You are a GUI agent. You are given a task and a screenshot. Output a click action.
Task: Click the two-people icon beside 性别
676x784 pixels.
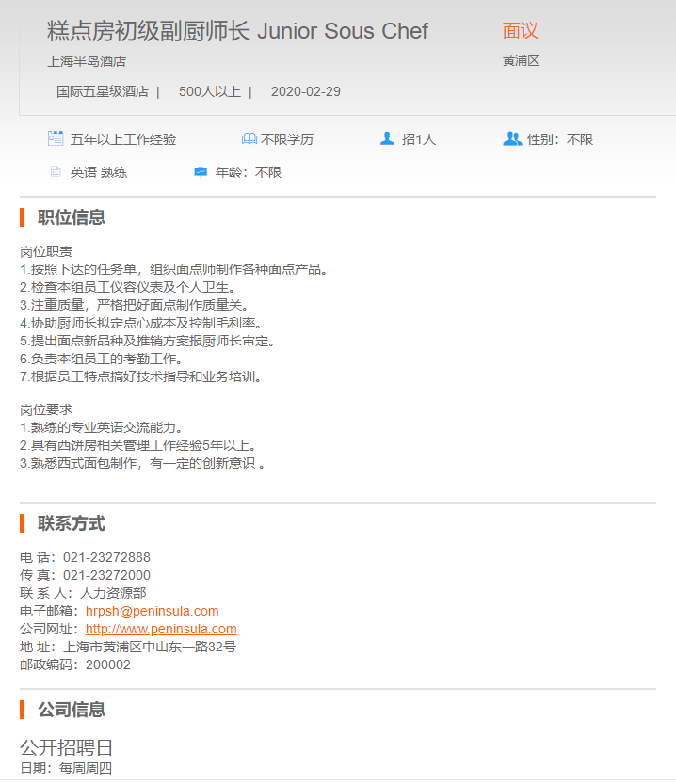tap(512, 138)
